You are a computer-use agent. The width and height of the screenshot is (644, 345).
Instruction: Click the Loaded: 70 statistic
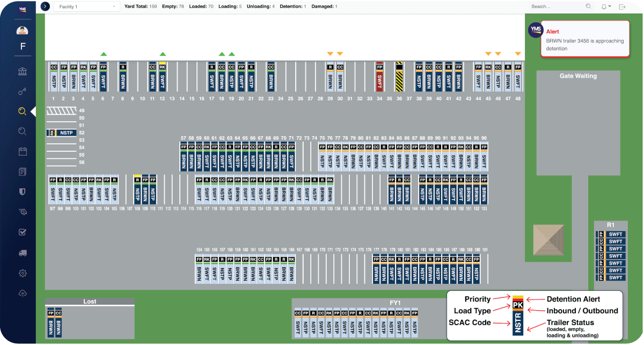(x=201, y=6)
